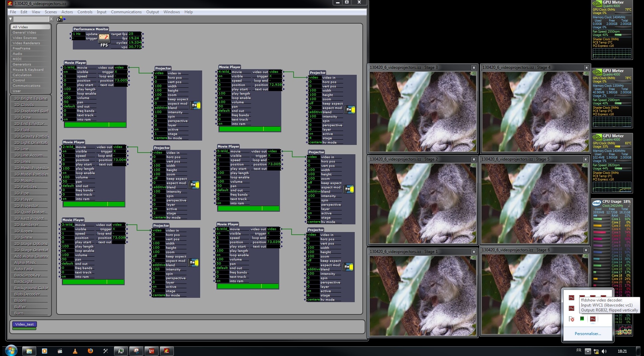Click the projector icon on the stage 1 Projector actor
This screenshot has width=644, height=356.
pos(195,106)
